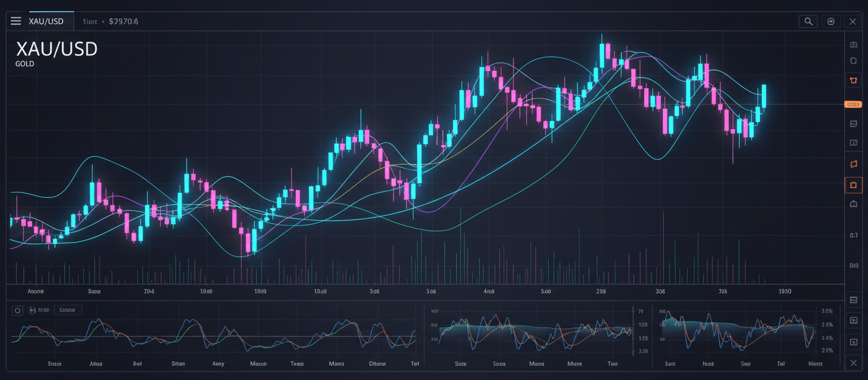Click the GOLD subtitle label
This screenshot has height=380, width=868.
[25, 64]
